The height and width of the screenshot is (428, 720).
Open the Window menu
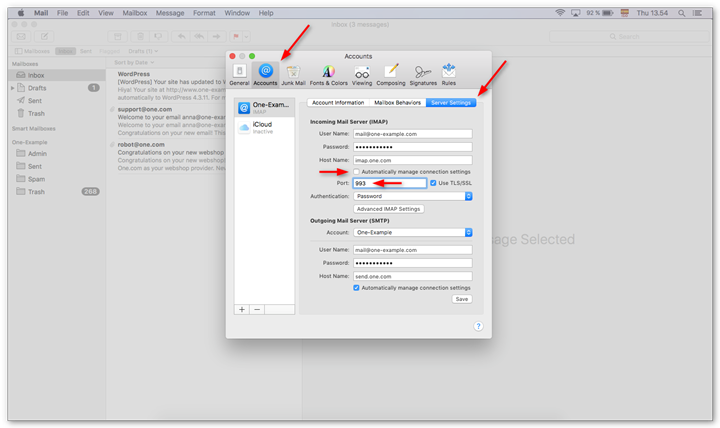(x=237, y=13)
